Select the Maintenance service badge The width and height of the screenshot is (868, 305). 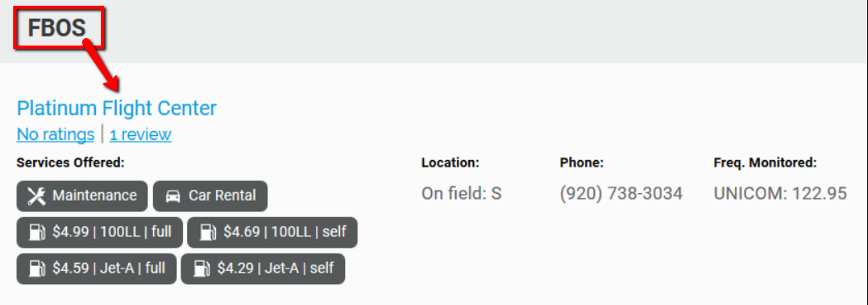click(x=82, y=196)
